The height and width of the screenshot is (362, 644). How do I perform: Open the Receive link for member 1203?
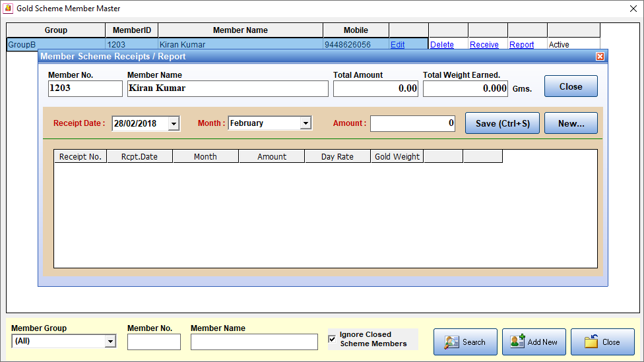[x=484, y=45]
